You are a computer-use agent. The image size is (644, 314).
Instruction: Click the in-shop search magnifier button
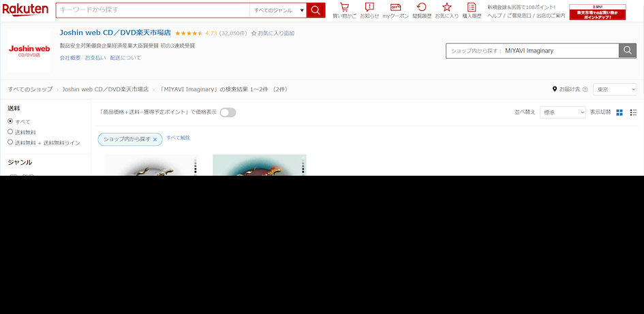point(627,50)
